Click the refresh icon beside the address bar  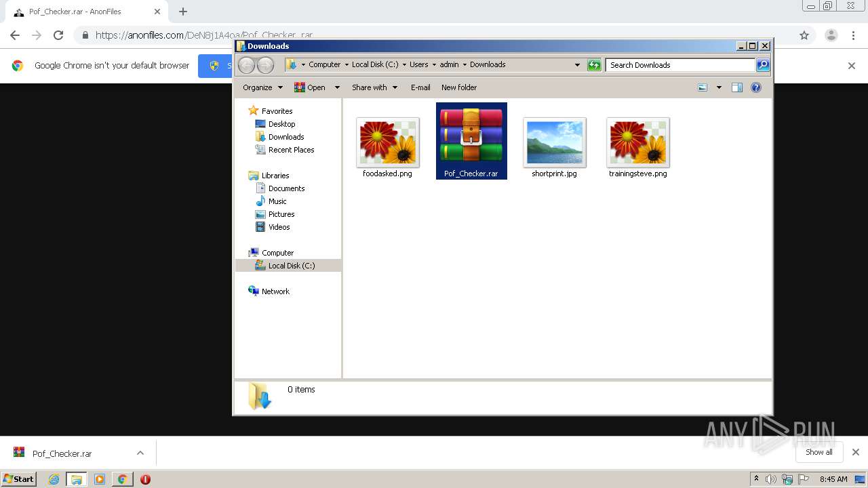click(x=594, y=65)
